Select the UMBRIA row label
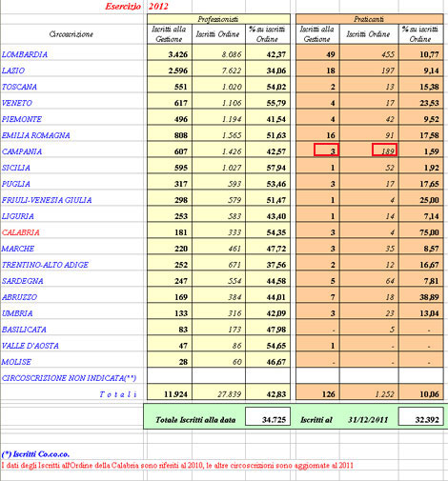The width and height of the screenshot is (448, 481). (17, 313)
